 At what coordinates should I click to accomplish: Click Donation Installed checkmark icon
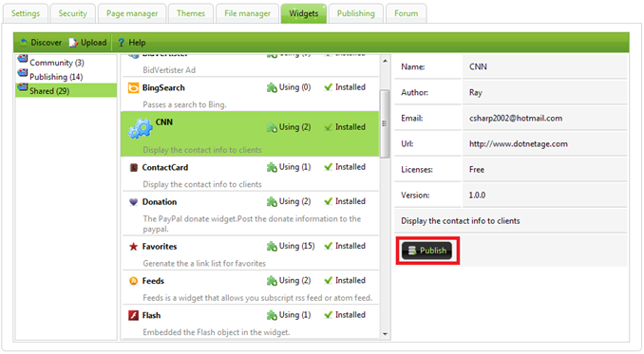click(x=328, y=201)
